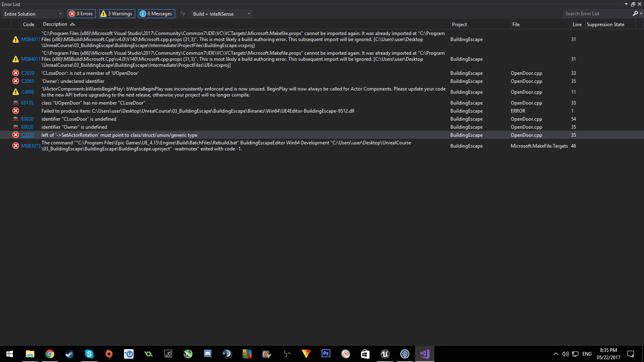
Task: Open Unreal Engine from the taskbar
Action: coord(385,354)
